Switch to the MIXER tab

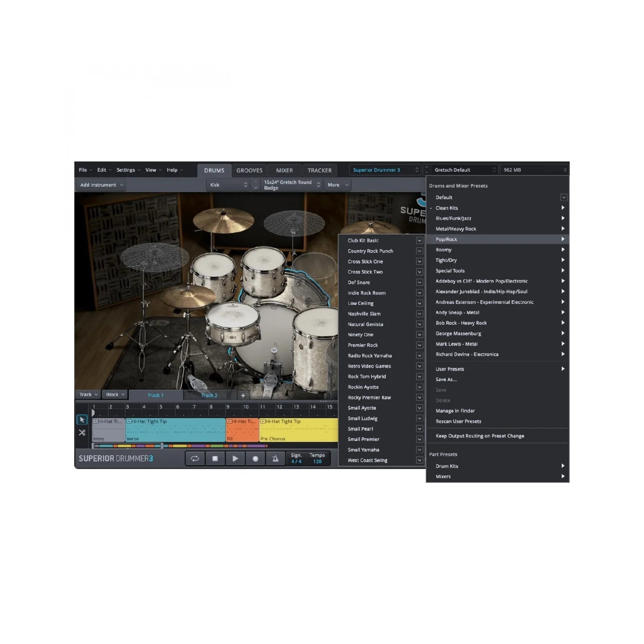coord(285,170)
